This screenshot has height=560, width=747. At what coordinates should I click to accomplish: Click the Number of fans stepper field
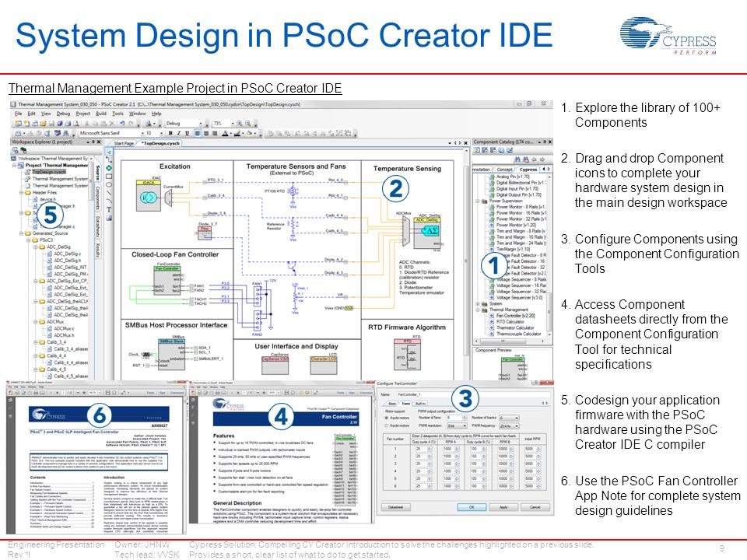click(457, 418)
